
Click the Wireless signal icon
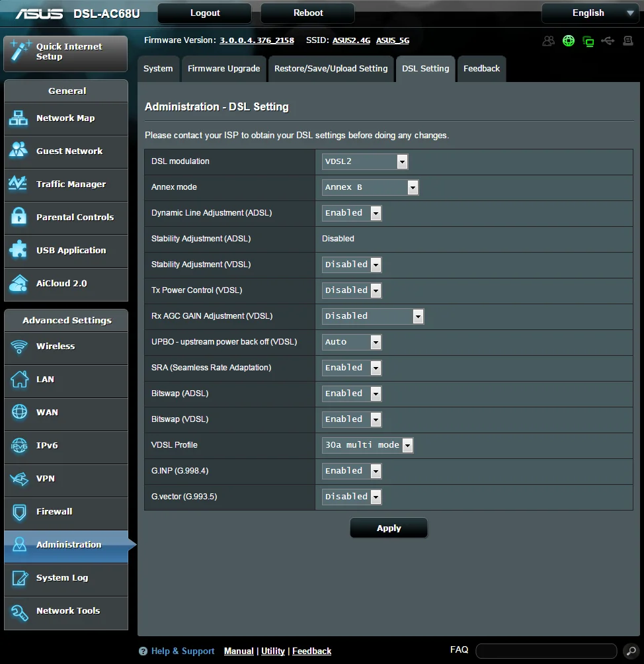[19, 347]
